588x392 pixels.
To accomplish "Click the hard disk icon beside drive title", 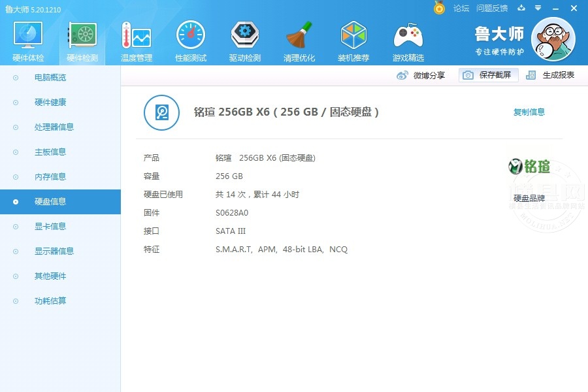I will (161, 112).
